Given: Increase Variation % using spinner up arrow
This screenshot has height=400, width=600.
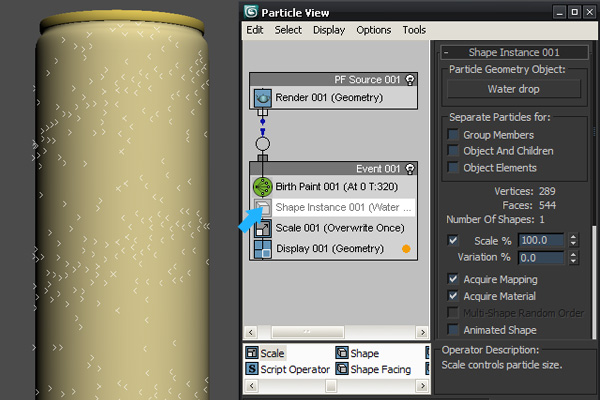Looking at the screenshot, I should [573, 253].
